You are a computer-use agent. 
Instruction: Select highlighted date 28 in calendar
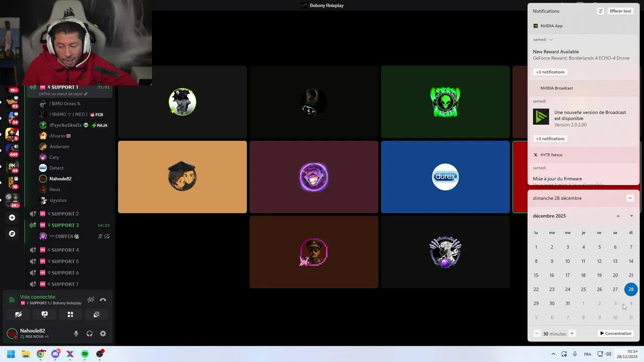coord(631,289)
